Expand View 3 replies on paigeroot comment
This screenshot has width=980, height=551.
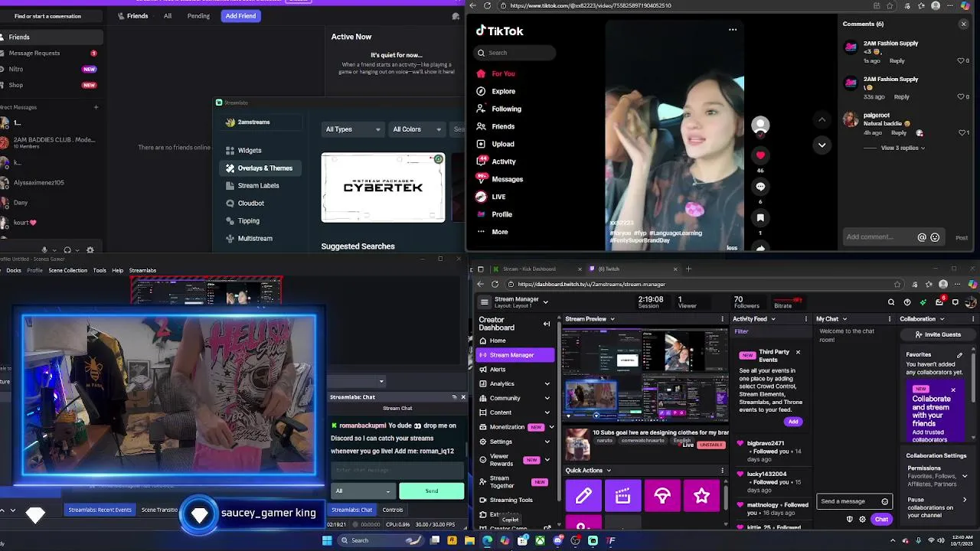tap(903, 148)
